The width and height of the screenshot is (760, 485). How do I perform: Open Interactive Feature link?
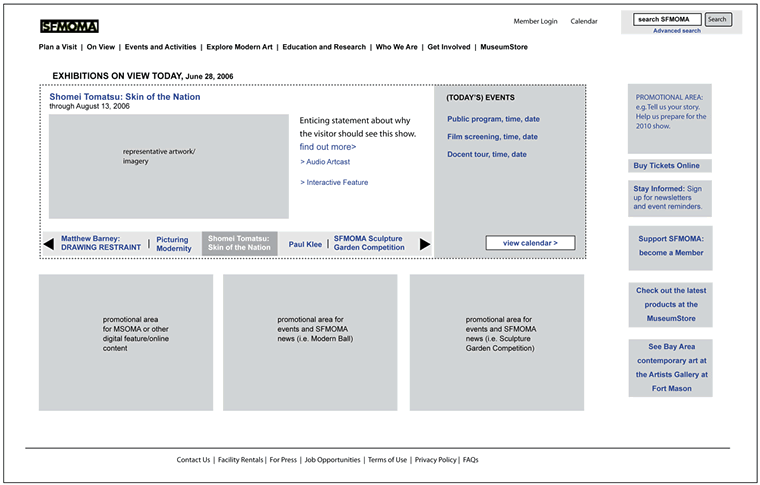click(x=334, y=182)
